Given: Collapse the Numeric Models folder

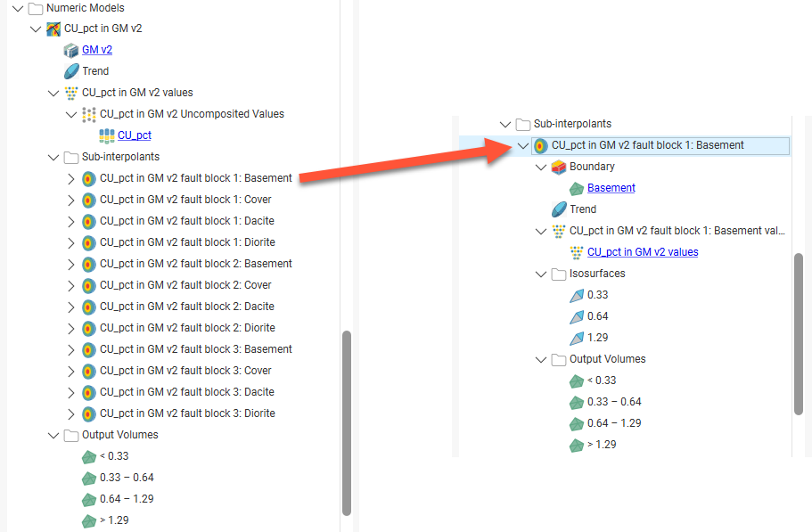Looking at the screenshot, I should (18, 7).
